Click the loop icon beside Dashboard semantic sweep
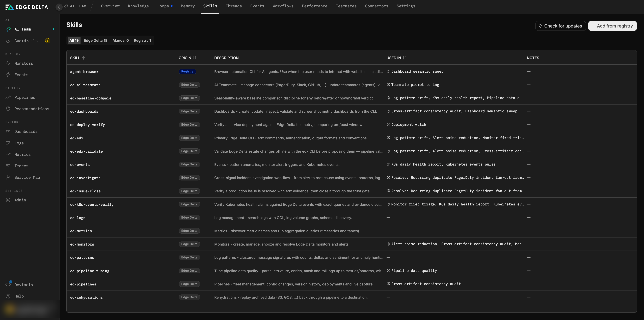 click(x=388, y=71)
